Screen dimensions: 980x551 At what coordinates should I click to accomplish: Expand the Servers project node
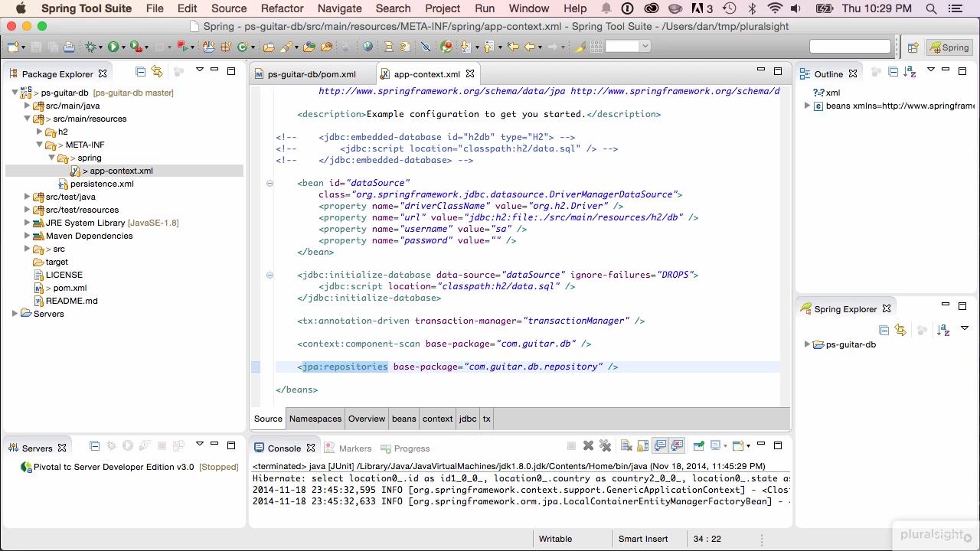point(15,314)
